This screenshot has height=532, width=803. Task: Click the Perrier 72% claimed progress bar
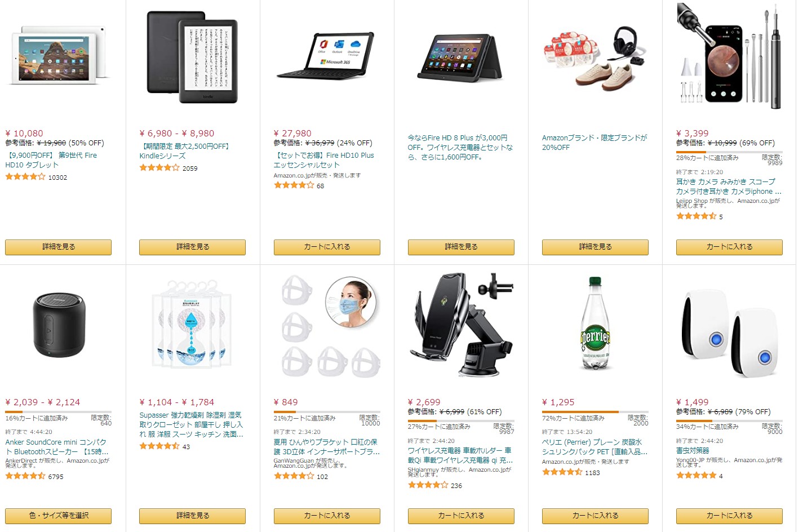595,412
